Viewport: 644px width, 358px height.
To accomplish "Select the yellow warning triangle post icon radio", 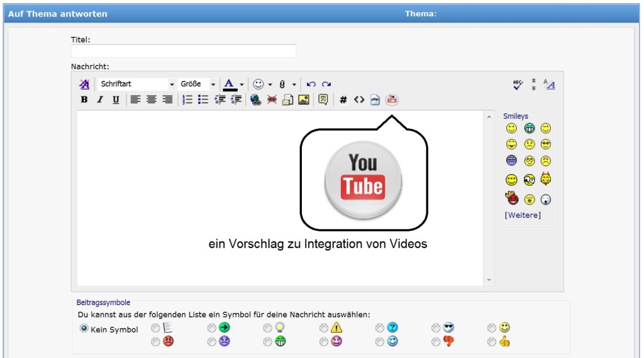I will point(324,328).
